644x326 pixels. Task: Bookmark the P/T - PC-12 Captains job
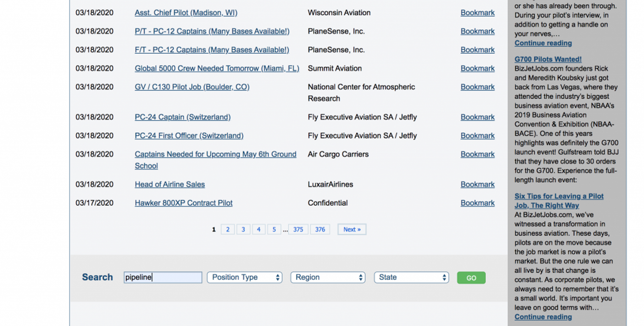[477, 31]
